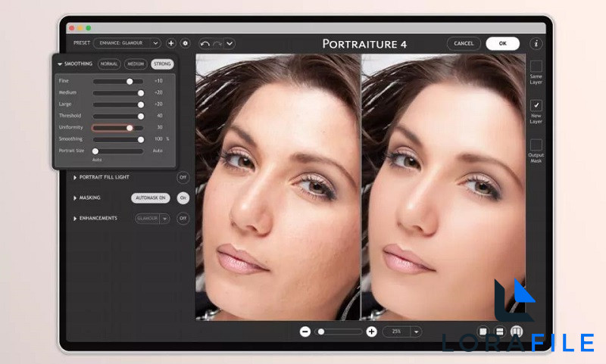Adjust the Medium smoothing slider
Screen dimensions: 606x364
tap(118, 93)
